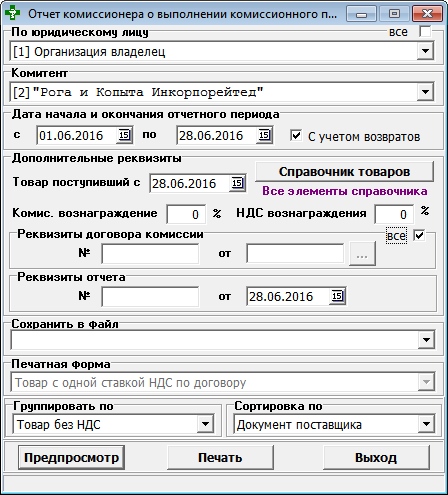Expand the 'Сортировка по' dropdown
Viewport: 448px width, 495px height.
coord(426,424)
